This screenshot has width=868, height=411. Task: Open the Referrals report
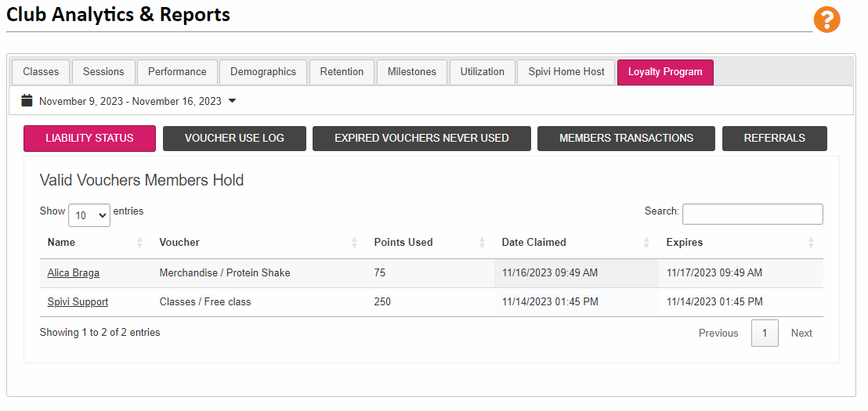[x=775, y=139]
